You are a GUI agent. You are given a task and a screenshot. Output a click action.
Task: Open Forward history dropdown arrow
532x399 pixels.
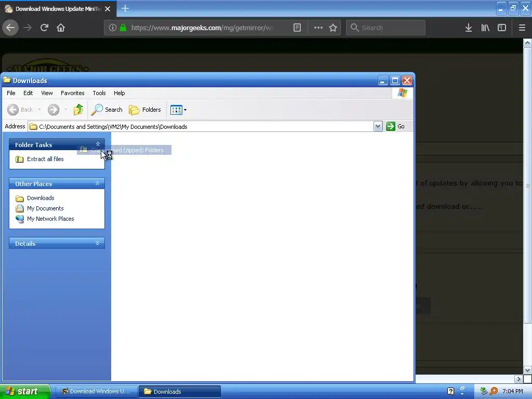66,110
